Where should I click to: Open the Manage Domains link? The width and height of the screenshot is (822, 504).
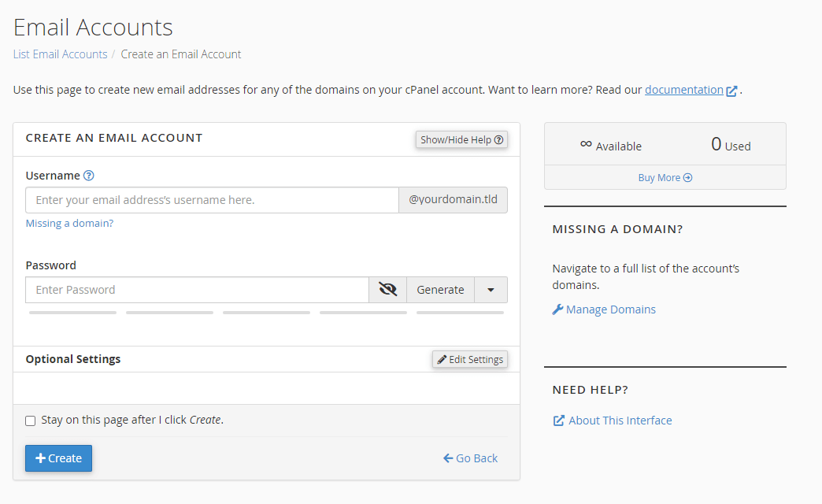pyautogui.click(x=611, y=309)
